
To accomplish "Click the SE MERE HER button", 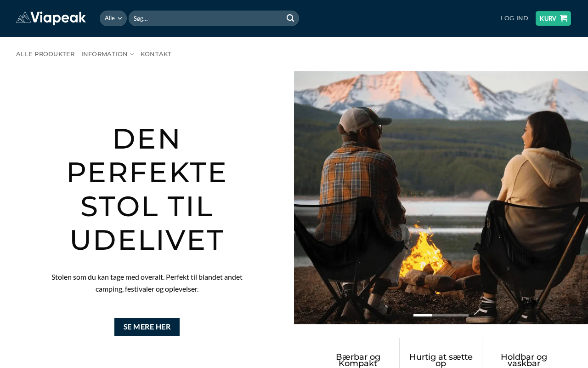I will coord(147,327).
